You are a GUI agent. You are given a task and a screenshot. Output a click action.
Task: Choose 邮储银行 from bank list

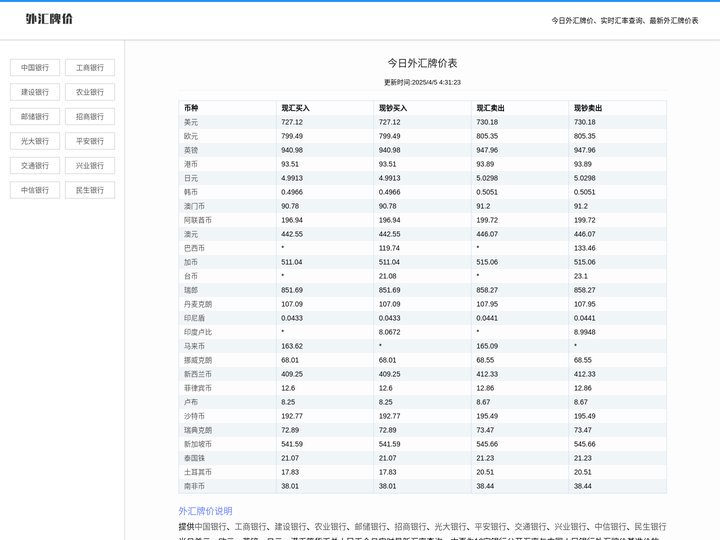(35, 117)
